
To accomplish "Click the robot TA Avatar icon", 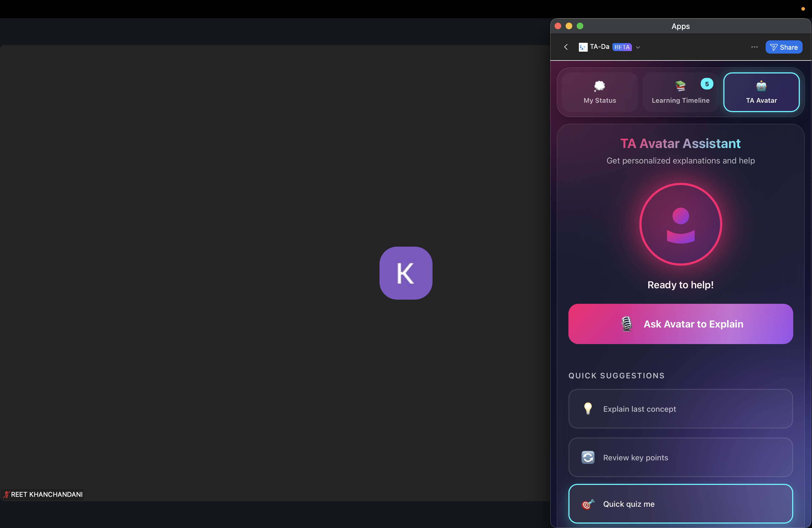I will point(761,86).
